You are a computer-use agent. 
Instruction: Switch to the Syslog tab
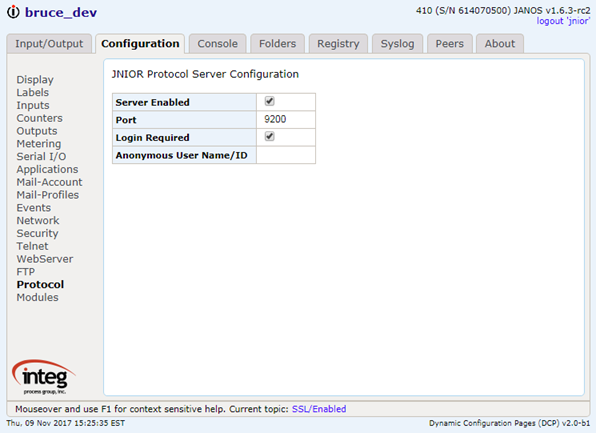click(x=397, y=44)
